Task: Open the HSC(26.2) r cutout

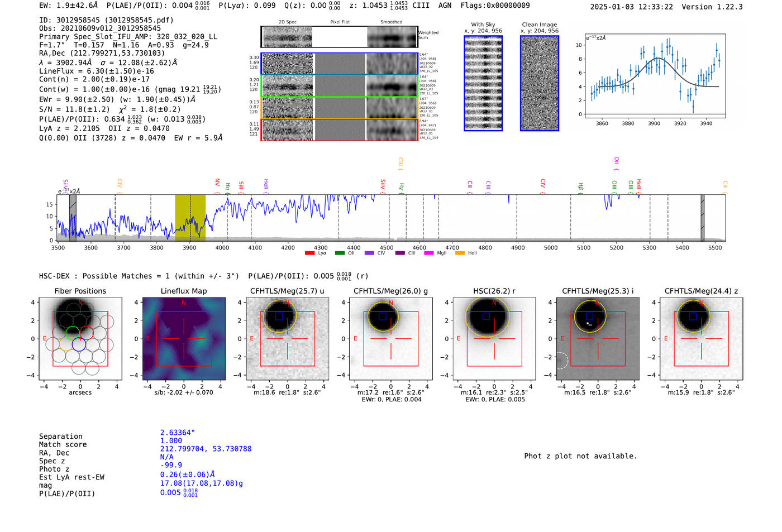Action: tap(494, 339)
